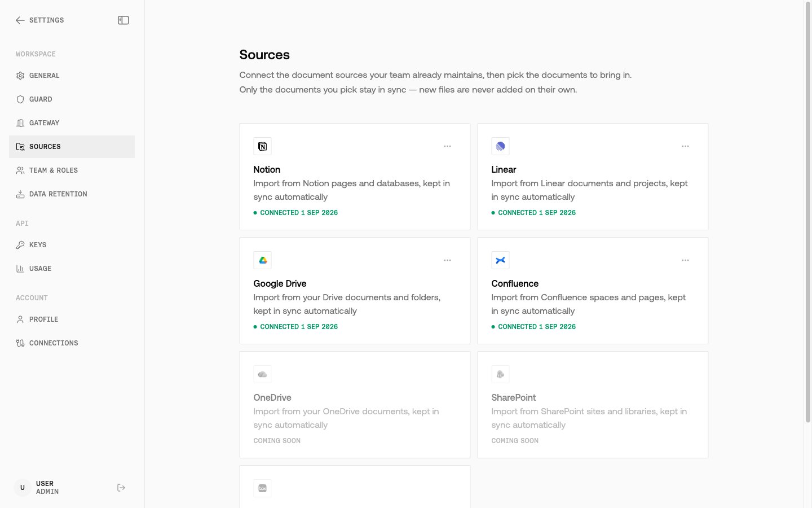Click the Profile person icon
The width and height of the screenshot is (812, 508).
click(x=20, y=319)
